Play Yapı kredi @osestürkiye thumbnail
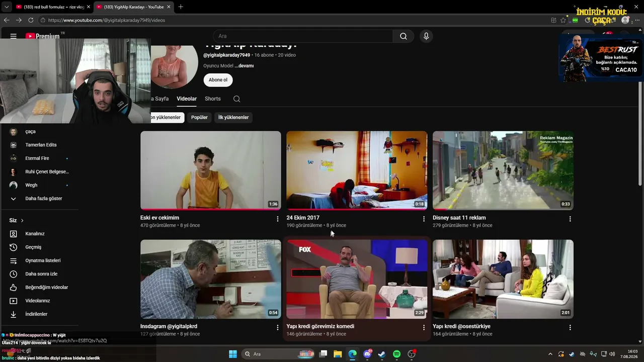The height and width of the screenshot is (362, 644). point(503,279)
